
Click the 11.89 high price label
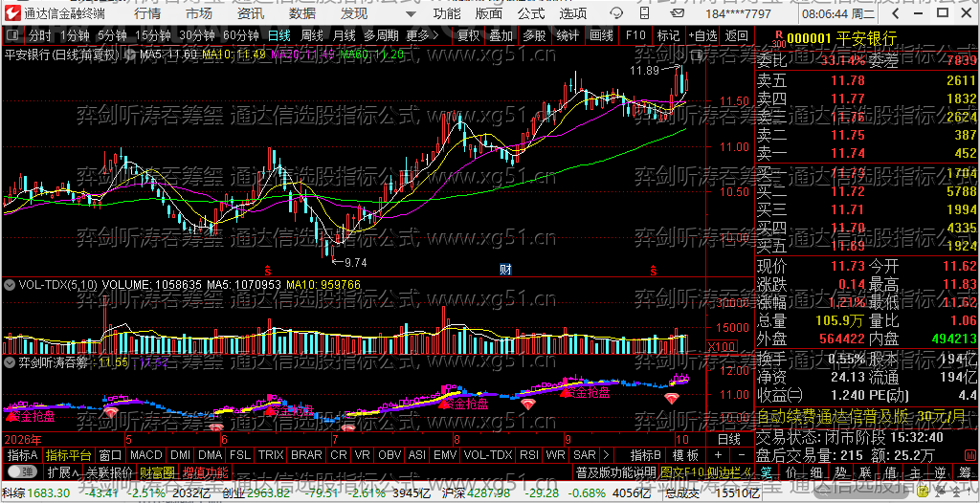coord(645,71)
